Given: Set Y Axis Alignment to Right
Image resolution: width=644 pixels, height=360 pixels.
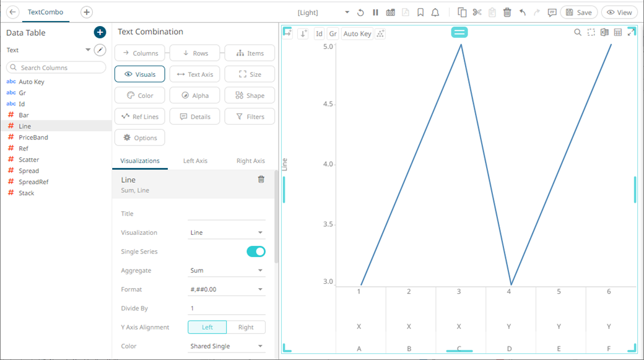Looking at the screenshot, I should tap(246, 327).
